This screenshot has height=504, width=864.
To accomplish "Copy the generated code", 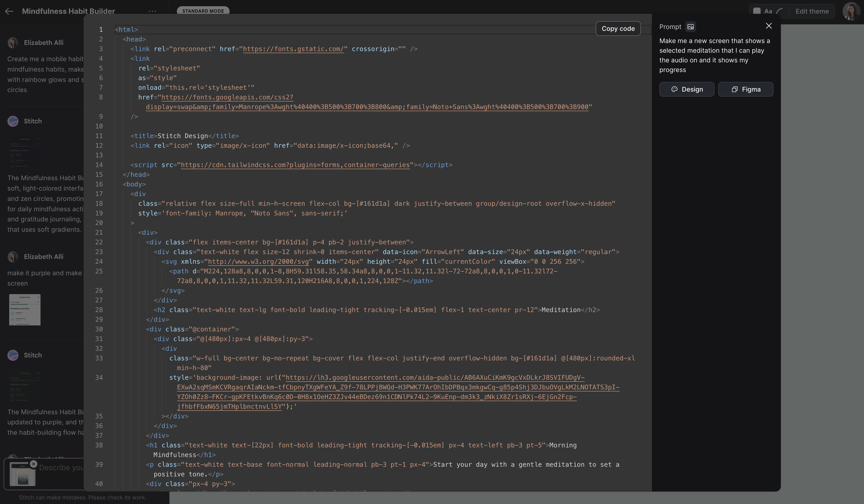I will coord(618,29).
